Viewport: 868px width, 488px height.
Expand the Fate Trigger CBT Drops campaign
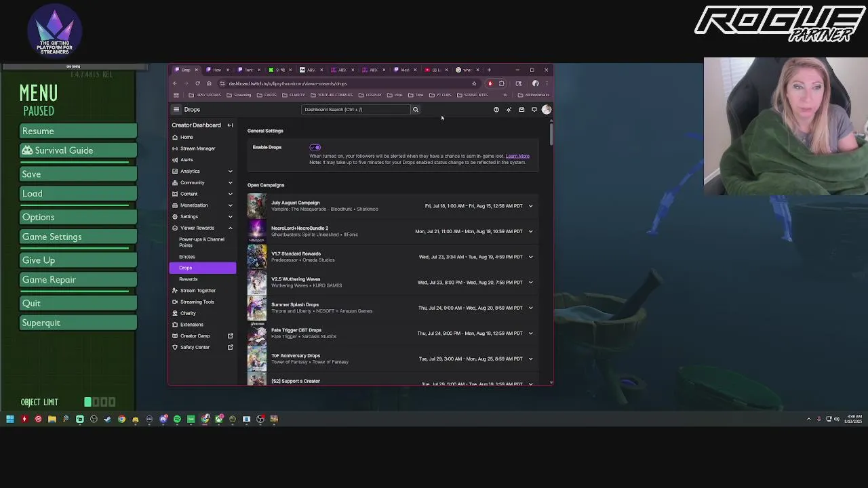click(x=530, y=333)
